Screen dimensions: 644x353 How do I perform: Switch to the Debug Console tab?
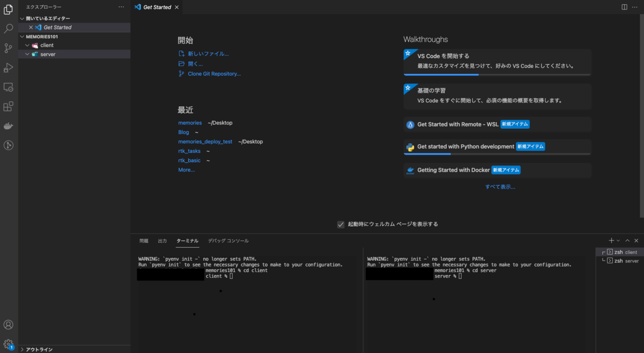click(x=228, y=241)
